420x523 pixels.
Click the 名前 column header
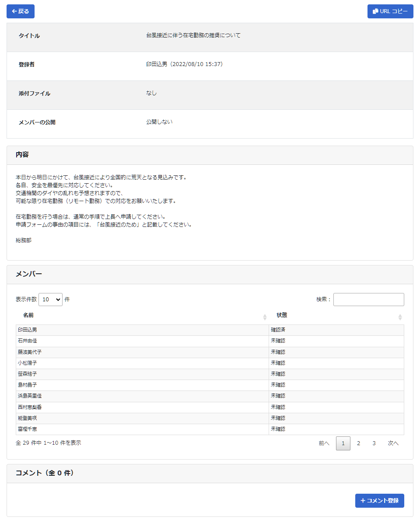pos(28,315)
